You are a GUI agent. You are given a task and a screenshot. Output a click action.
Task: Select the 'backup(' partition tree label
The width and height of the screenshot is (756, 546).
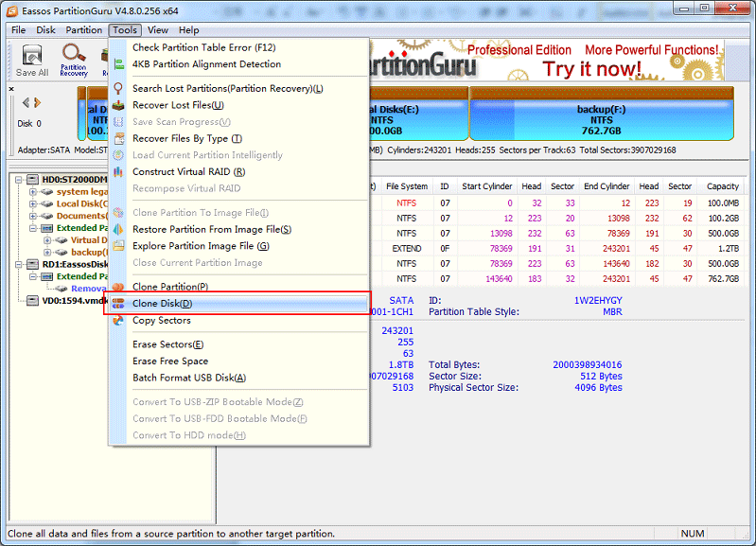[87, 253]
